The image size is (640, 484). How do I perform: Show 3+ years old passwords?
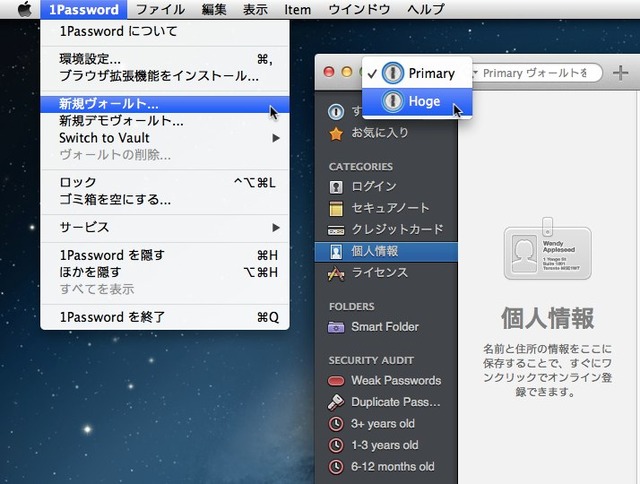(x=386, y=424)
